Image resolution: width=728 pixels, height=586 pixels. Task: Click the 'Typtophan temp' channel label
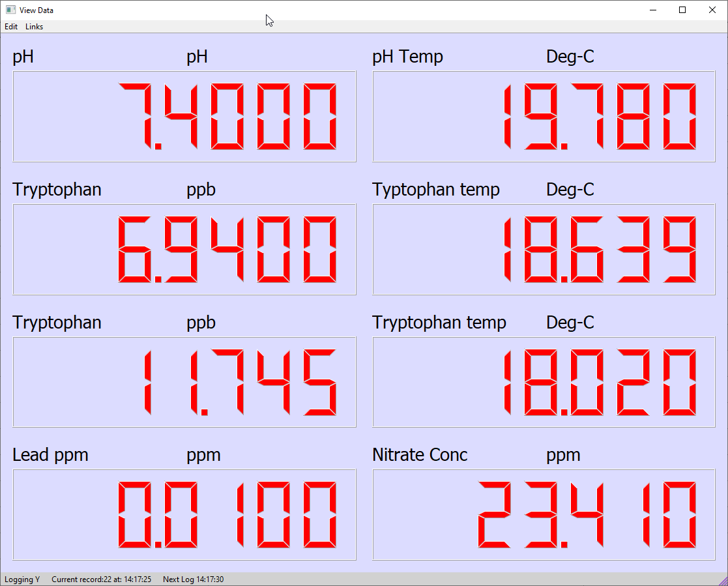click(x=436, y=190)
